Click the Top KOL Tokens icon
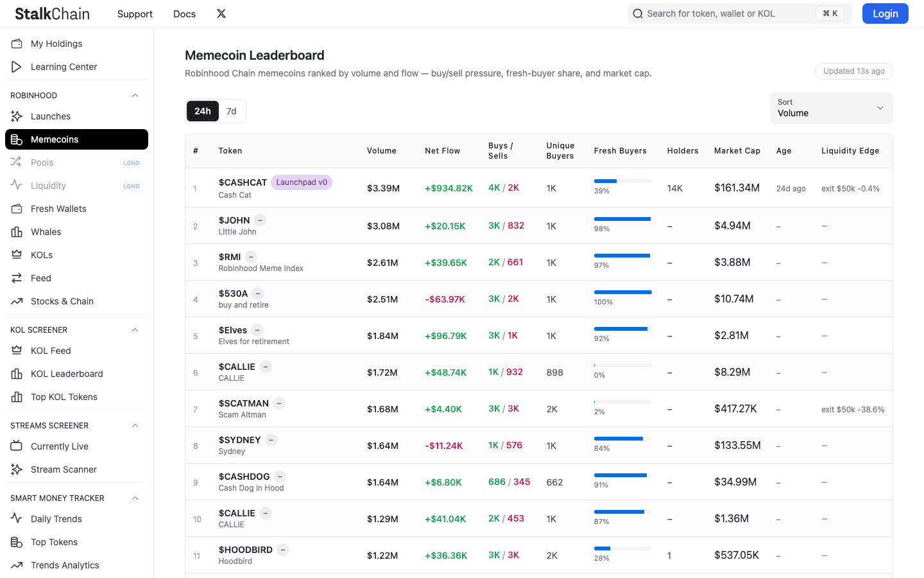The height and width of the screenshot is (578, 924). [x=17, y=397]
